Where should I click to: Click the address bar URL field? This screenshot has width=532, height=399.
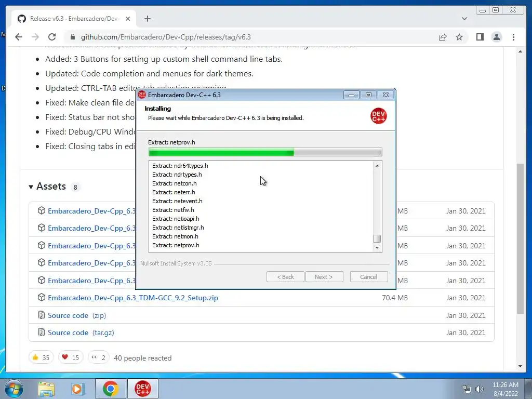251,37
